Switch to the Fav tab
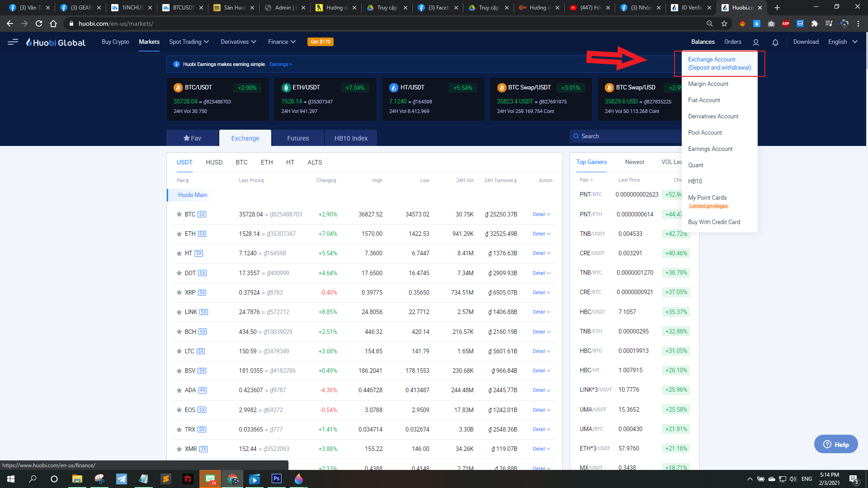 pyautogui.click(x=193, y=138)
